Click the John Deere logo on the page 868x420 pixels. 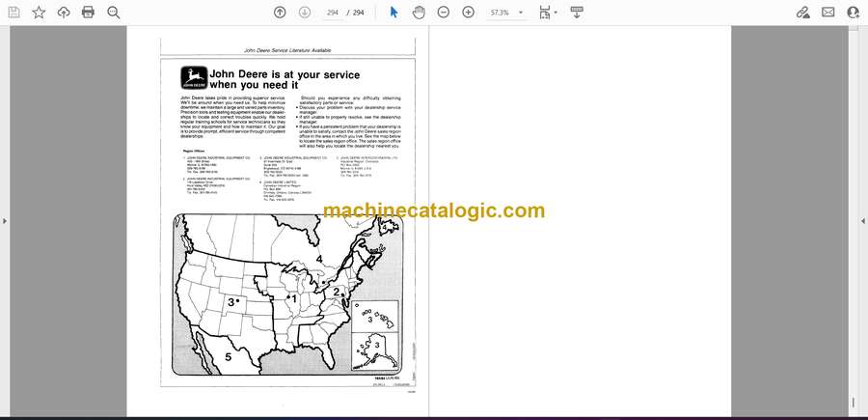pos(194,77)
